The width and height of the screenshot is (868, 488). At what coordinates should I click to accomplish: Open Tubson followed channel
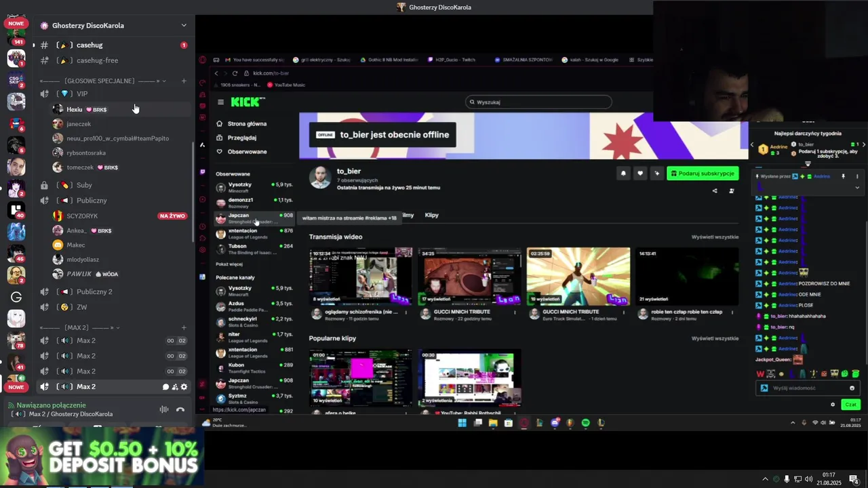pos(254,249)
